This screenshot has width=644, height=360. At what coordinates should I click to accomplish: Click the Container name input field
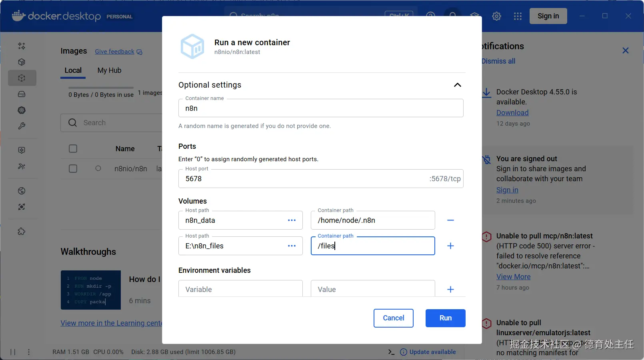click(320, 108)
